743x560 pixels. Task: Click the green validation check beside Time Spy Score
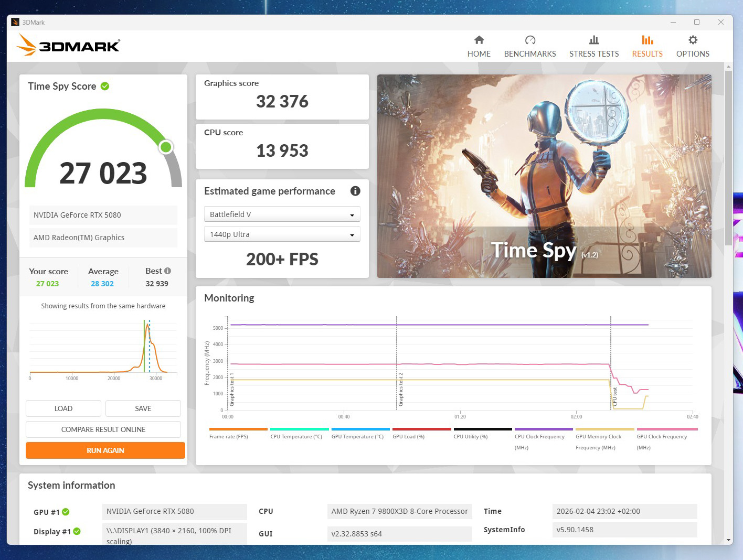105,87
